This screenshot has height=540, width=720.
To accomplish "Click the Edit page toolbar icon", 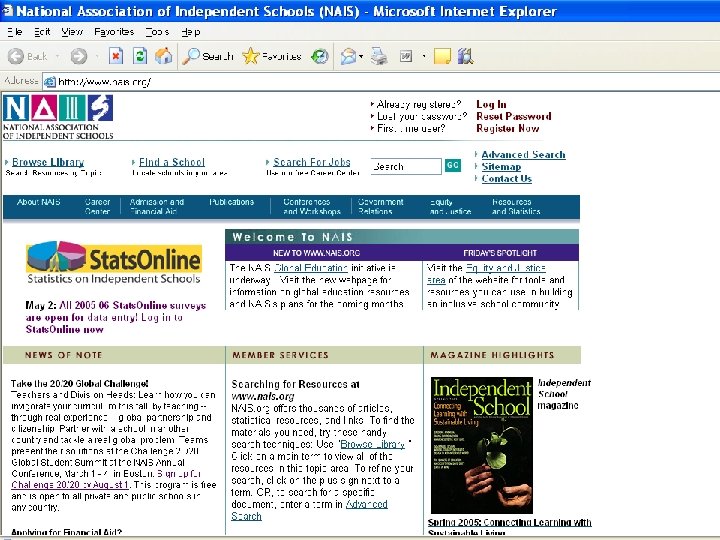I will tap(406, 56).
